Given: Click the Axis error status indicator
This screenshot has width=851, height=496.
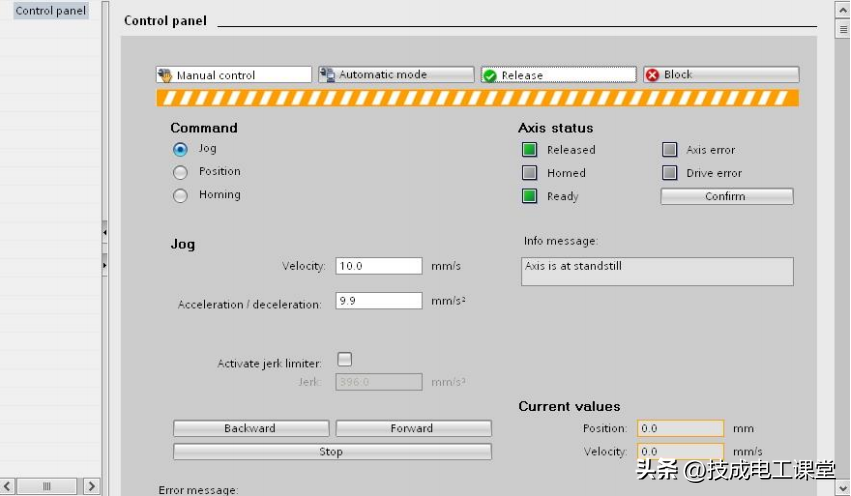Looking at the screenshot, I should [669, 150].
